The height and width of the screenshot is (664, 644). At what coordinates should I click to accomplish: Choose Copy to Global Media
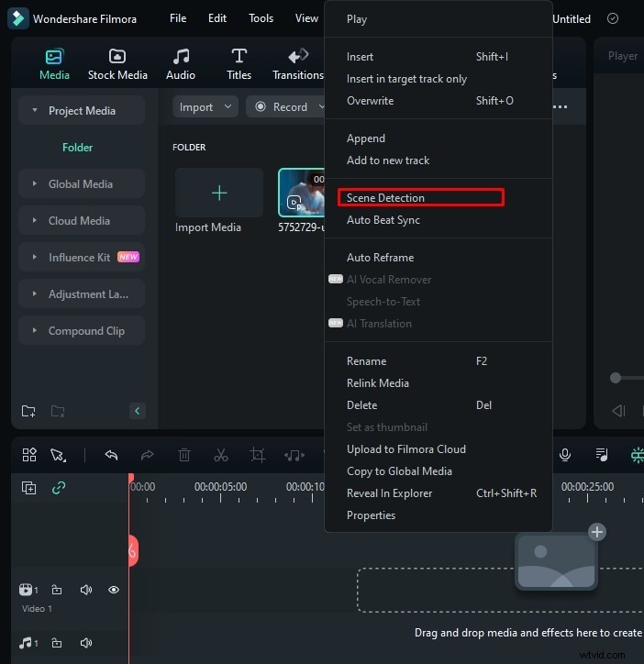[439, 470]
